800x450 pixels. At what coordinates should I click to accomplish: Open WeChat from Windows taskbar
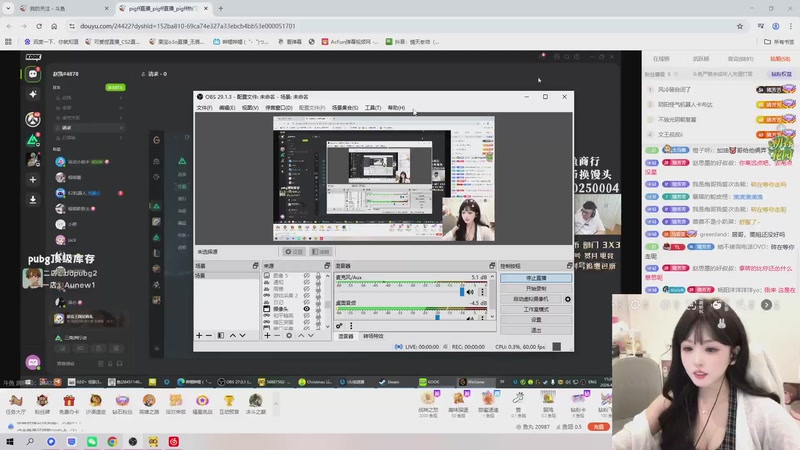92,442
